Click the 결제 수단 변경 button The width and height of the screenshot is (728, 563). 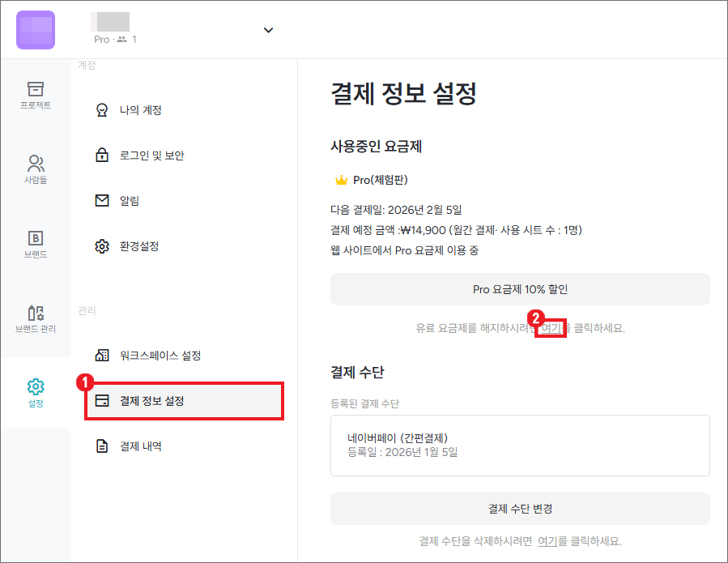[x=520, y=509]
